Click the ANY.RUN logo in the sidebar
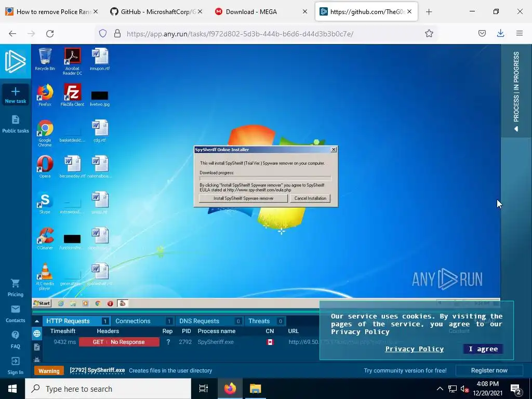The width and height of the screenshot is (532, 399). tap(15, 61)
